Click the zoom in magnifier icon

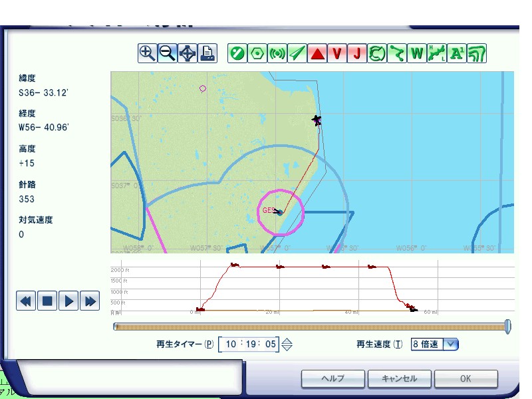pos(148,53)
